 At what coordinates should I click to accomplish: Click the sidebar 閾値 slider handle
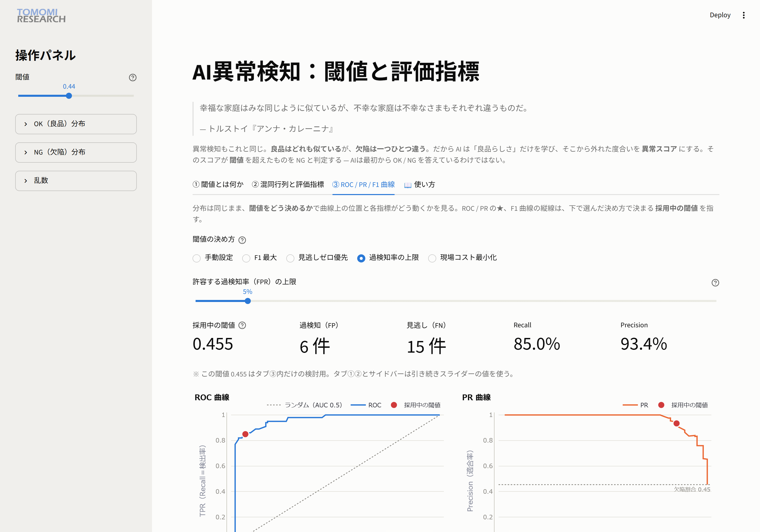pyautogui.click(x=69, y=96)
